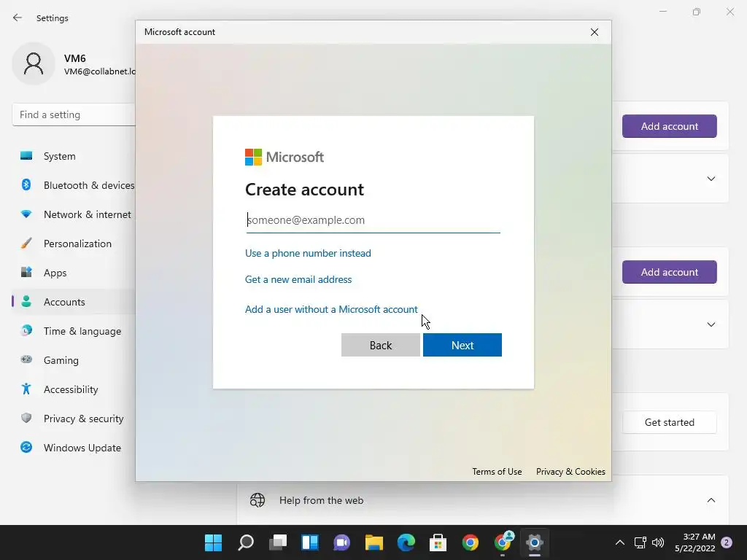
Task: Open Privacy & Cookies link
Action: [570, 472]
